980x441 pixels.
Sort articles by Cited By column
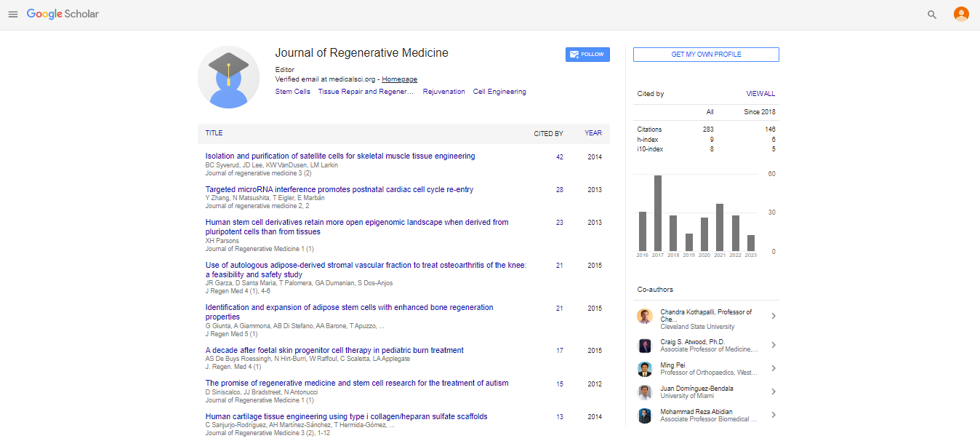click(x=548, y=134)
